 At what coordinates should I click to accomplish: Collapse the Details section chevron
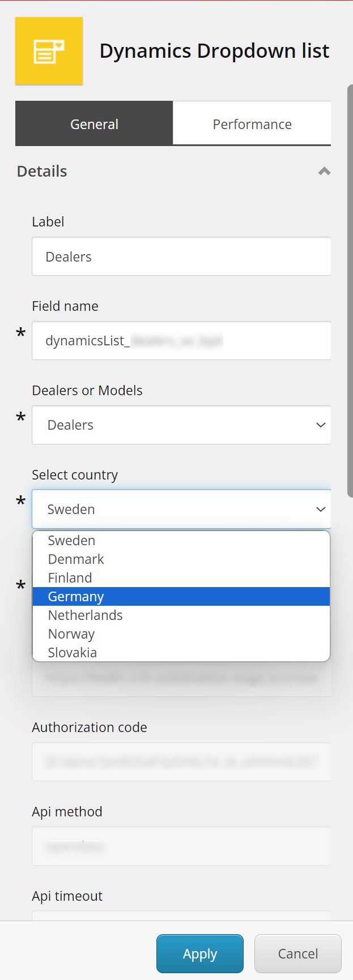[x=324, y=171]
